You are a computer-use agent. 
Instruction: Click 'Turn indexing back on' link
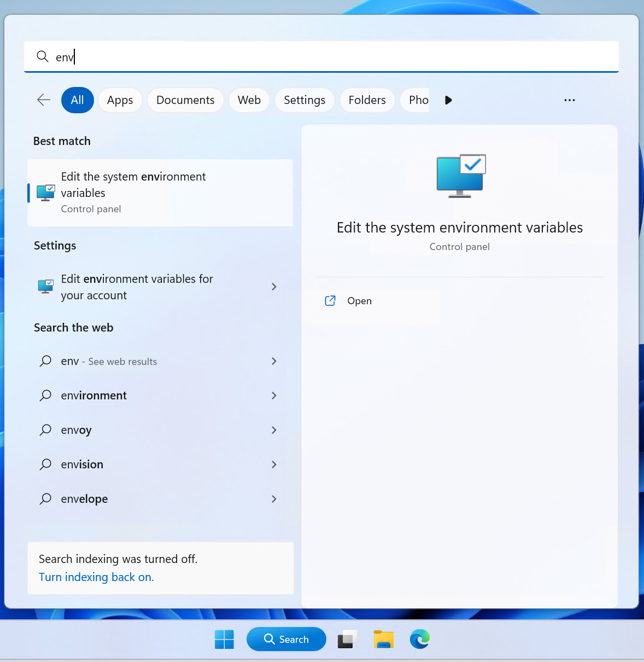pyautogui.click(x=96, y=577)
